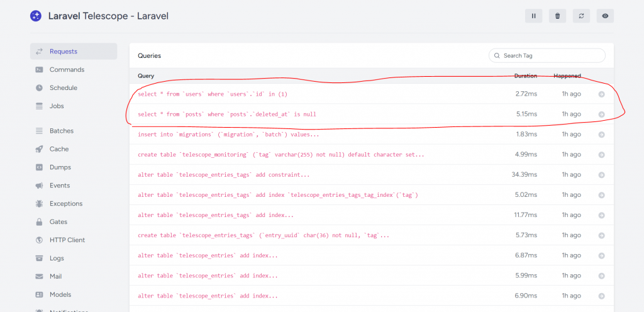Click the Models card icon
644x312 pixels.
coord(40,295)
